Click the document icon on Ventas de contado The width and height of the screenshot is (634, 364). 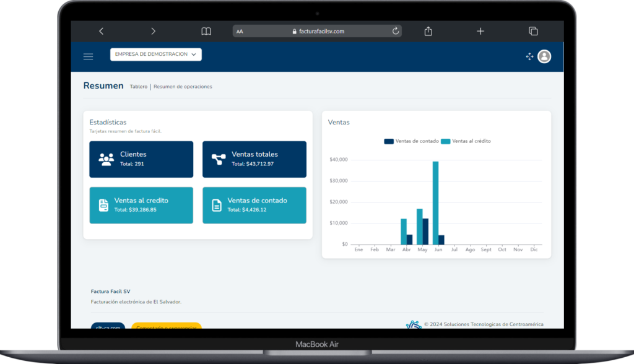click(217, 206)
